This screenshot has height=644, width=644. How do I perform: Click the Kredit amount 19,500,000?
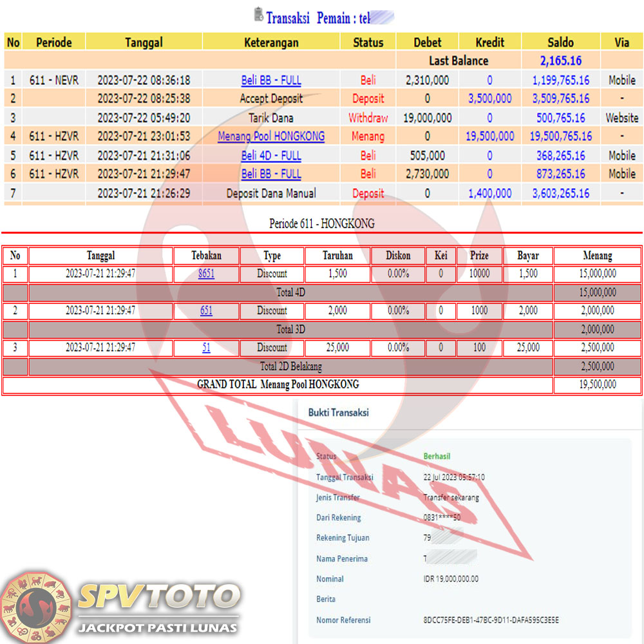[489, 137]
